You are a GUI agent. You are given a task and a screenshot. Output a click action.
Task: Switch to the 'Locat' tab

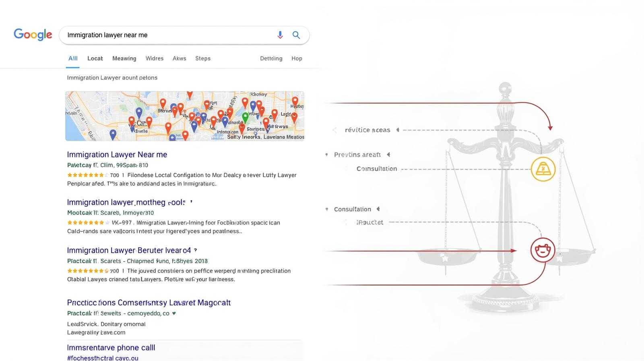click(95, 58)
